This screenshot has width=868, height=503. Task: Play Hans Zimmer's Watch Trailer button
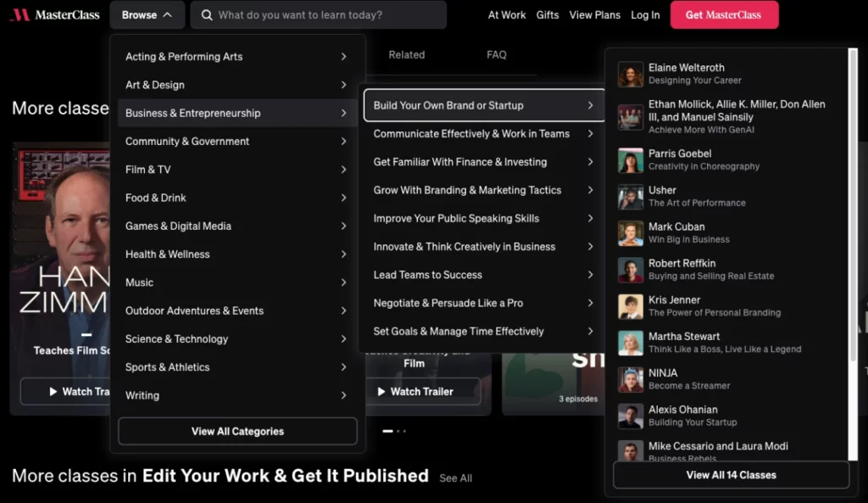tap(65, 392)
